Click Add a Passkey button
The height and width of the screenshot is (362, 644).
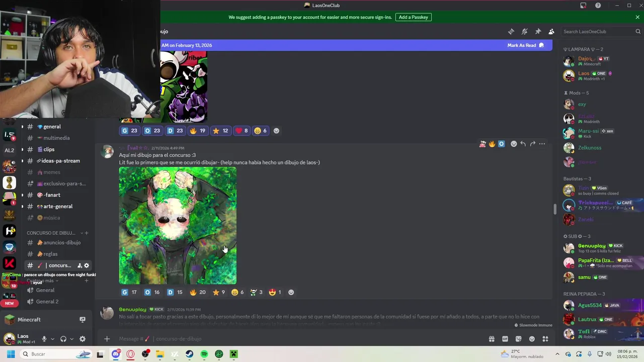tap(414, 17)
